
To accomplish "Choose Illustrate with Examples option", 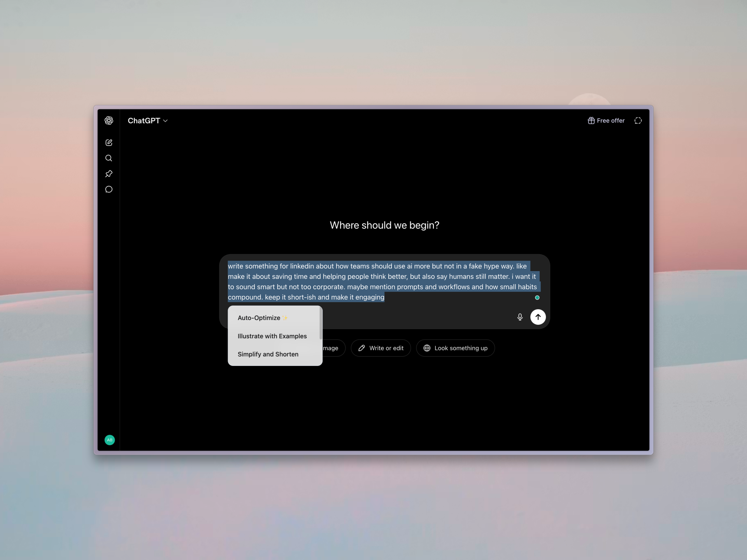I will [x=274, y=336].
